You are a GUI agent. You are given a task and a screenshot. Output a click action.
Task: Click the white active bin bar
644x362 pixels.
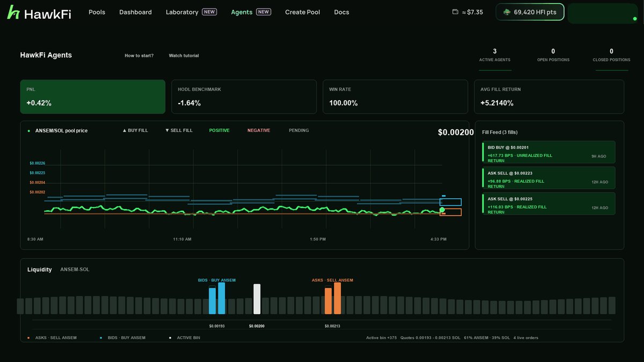tap(257, 299)
